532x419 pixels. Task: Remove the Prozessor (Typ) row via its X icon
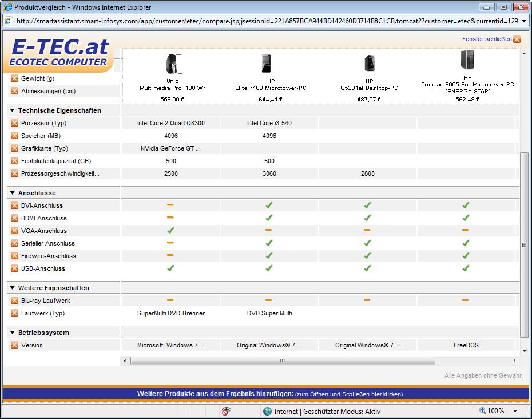[x=14, y=123]
